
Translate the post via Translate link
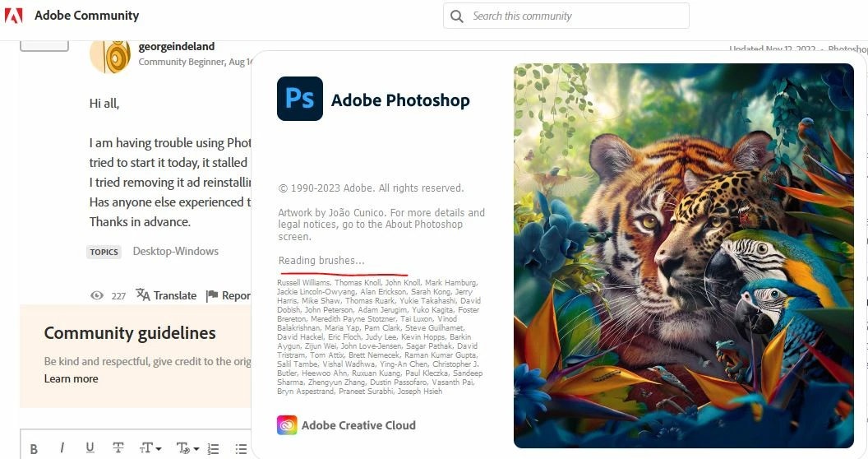(x=175, y=295)
